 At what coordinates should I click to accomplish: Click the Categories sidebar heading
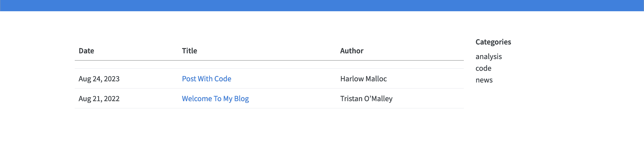pos(493,42)
